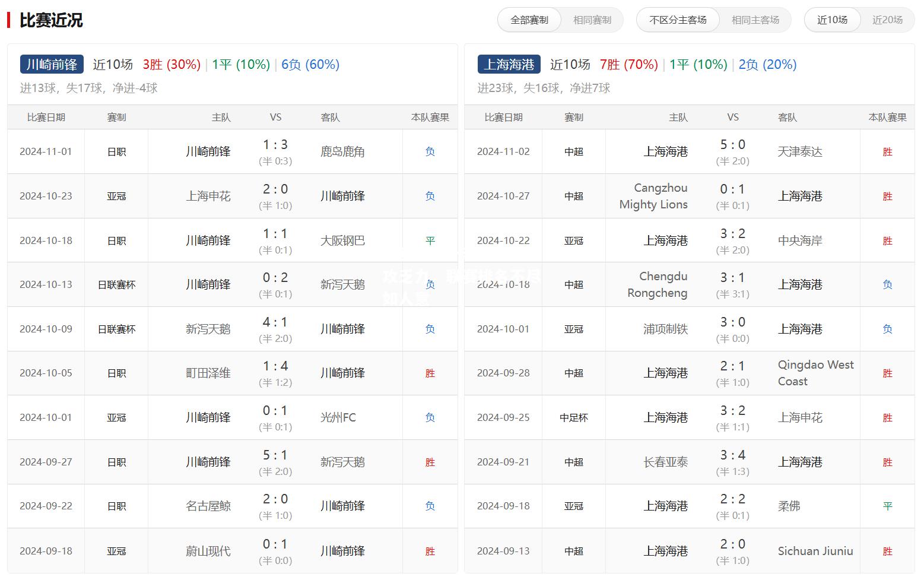The height and width of the screenshot is (580, 924).
Task: Click 进13球，失17球 summary line
Action: pos(89,88)
